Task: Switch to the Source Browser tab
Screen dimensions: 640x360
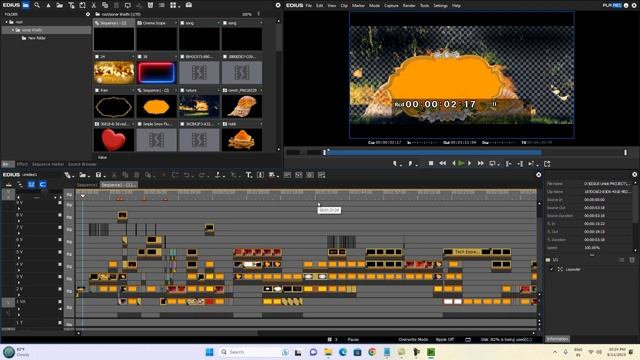Action: click(x=82, y=164)
